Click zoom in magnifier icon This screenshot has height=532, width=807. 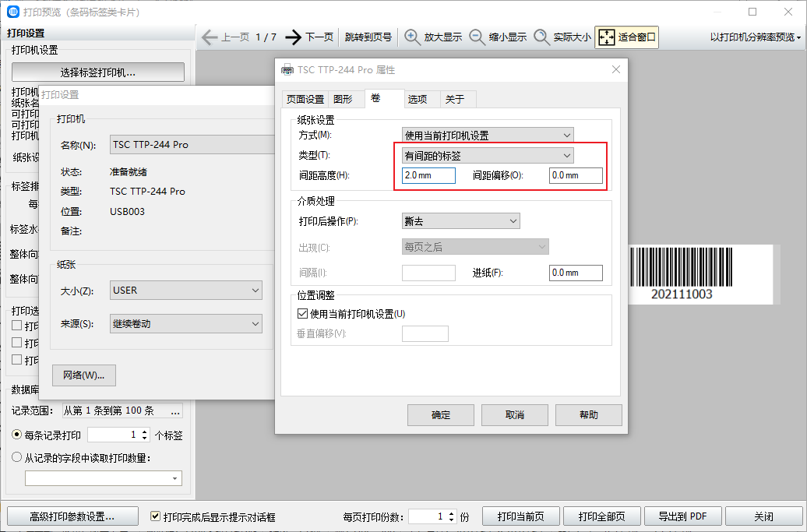(x=412, y=37)
